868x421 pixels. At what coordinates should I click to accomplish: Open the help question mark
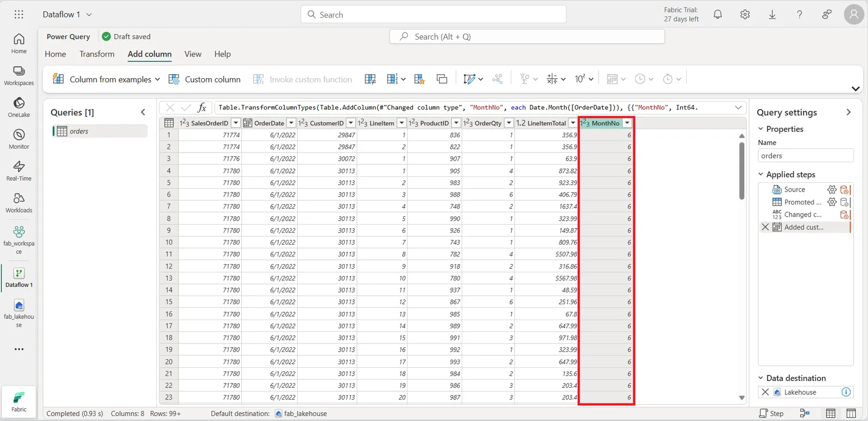point(799,15)
